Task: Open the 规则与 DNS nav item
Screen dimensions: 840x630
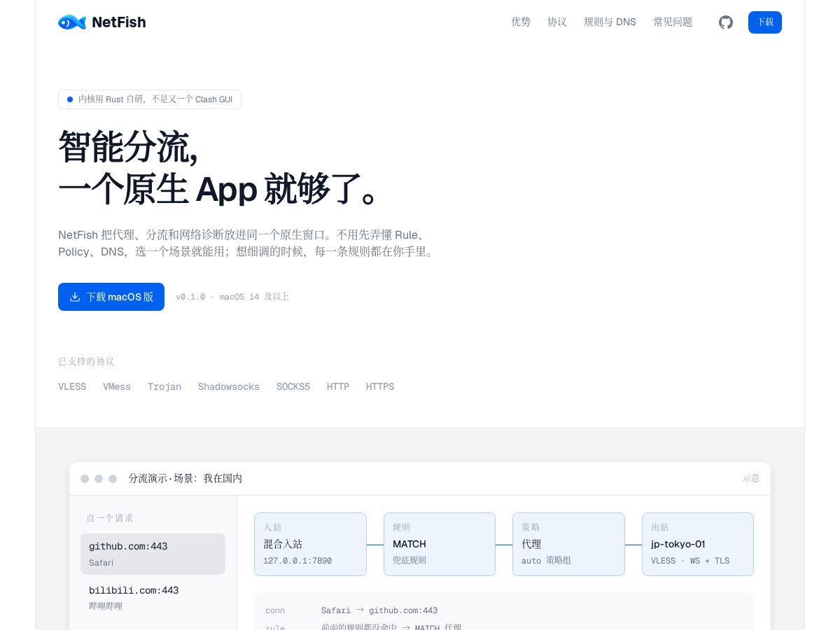Action: [610, 22]
